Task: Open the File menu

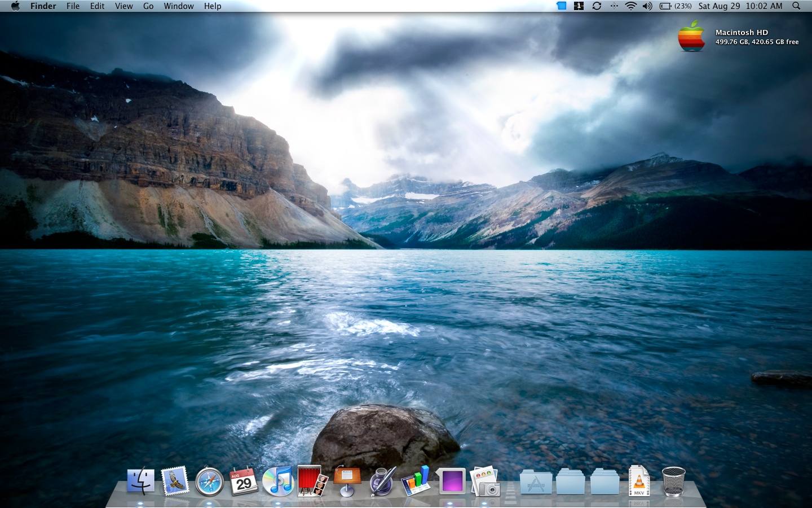Action: point(73,6)
